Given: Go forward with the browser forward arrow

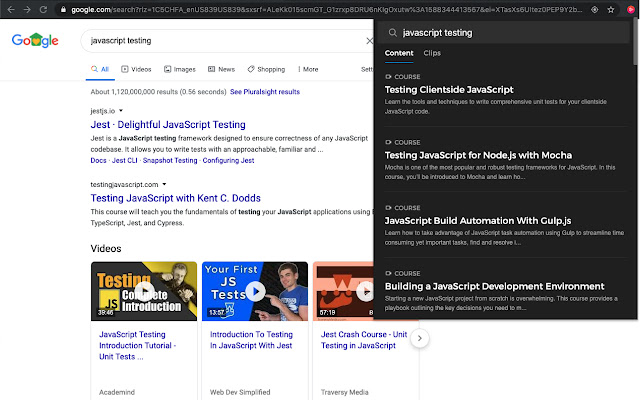Looking at the screenshot, I should tap(27, 9).
